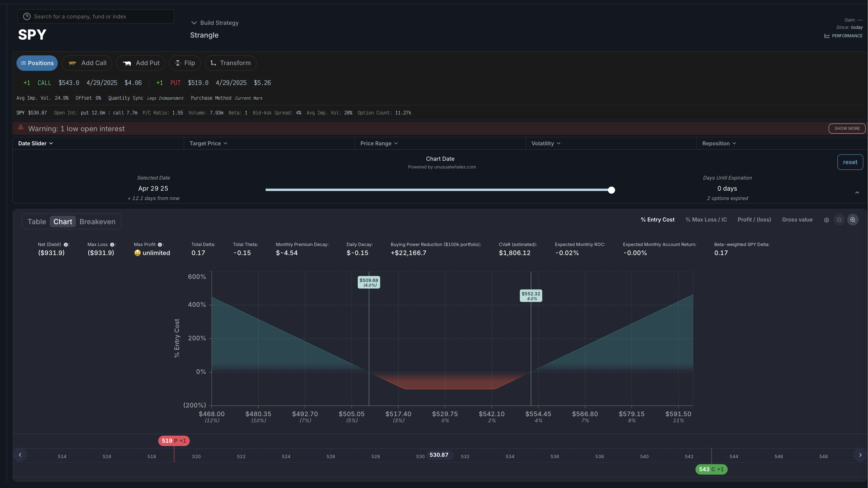Click the Selected Date Apr 29 25

(x=153, y=189)
